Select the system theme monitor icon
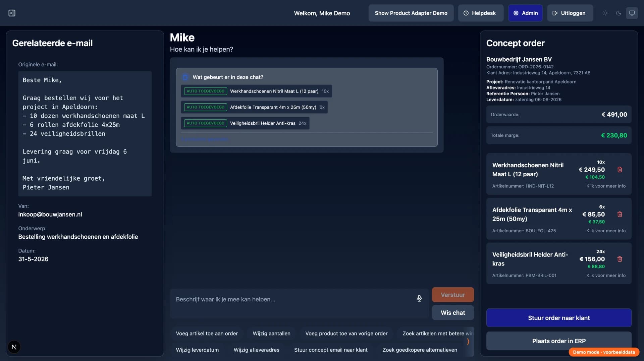Screen dimensions: 644x361 pyautogui.click(x=632, y=13)
